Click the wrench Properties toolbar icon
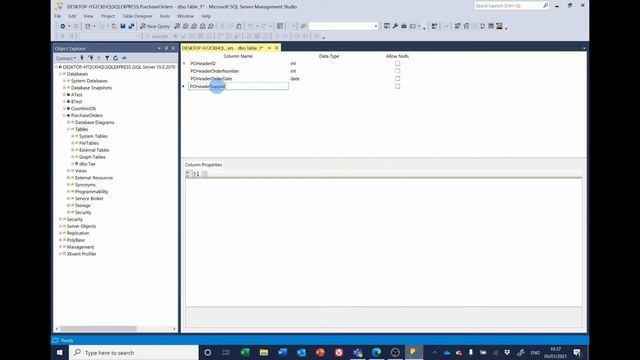The height and width of the screenshot is (360, 640). click(x=395, y=26)
